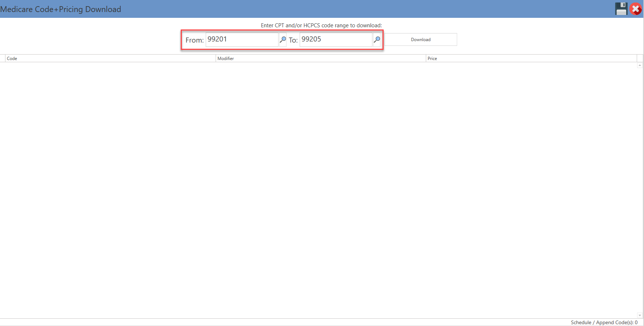The width and height of the screenshot is (644, 326).
Task: Click the scrollbar up arrow
Action: 640,65
